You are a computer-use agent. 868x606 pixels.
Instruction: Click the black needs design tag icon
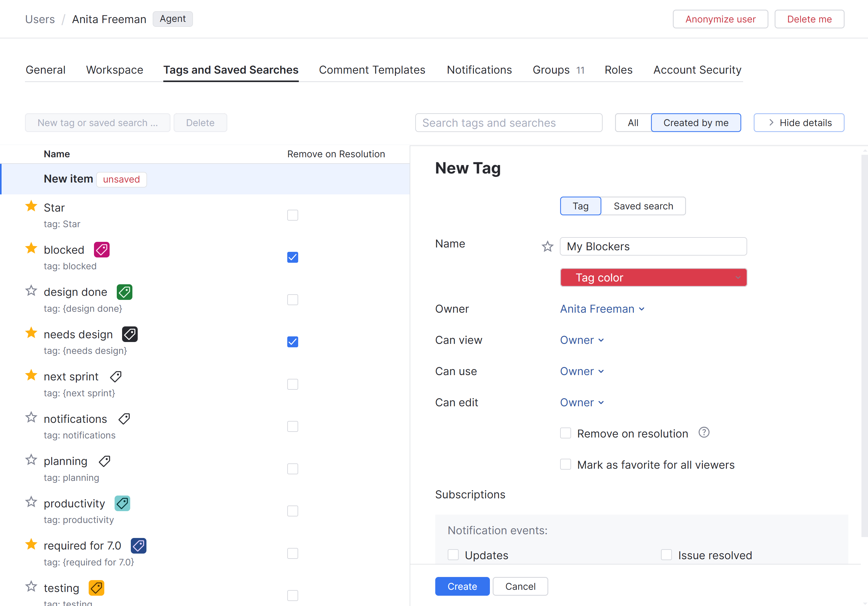pos(130,334)
